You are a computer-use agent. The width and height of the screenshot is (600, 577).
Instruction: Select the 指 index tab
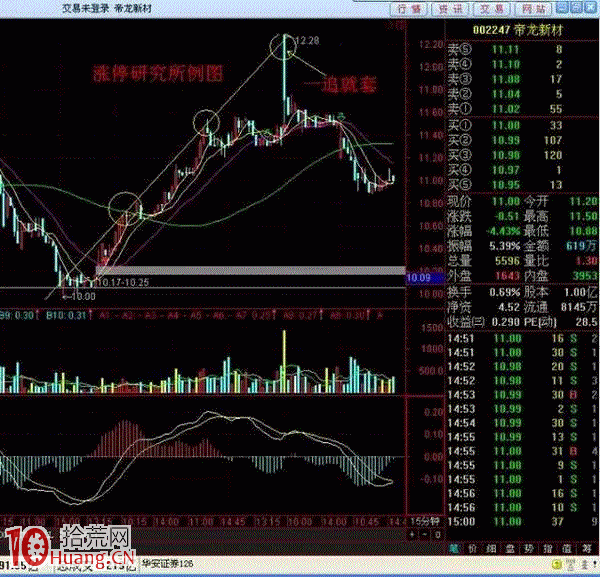(548, 549)
